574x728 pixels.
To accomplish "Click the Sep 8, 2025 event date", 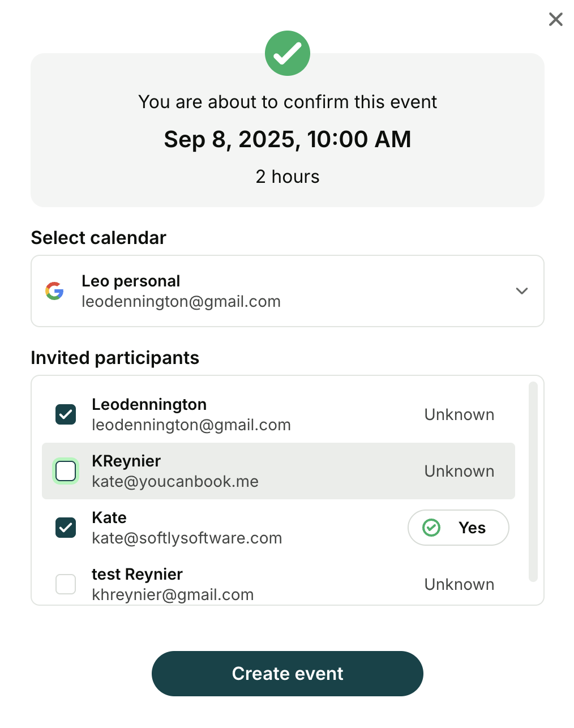I will coord(288,139).
